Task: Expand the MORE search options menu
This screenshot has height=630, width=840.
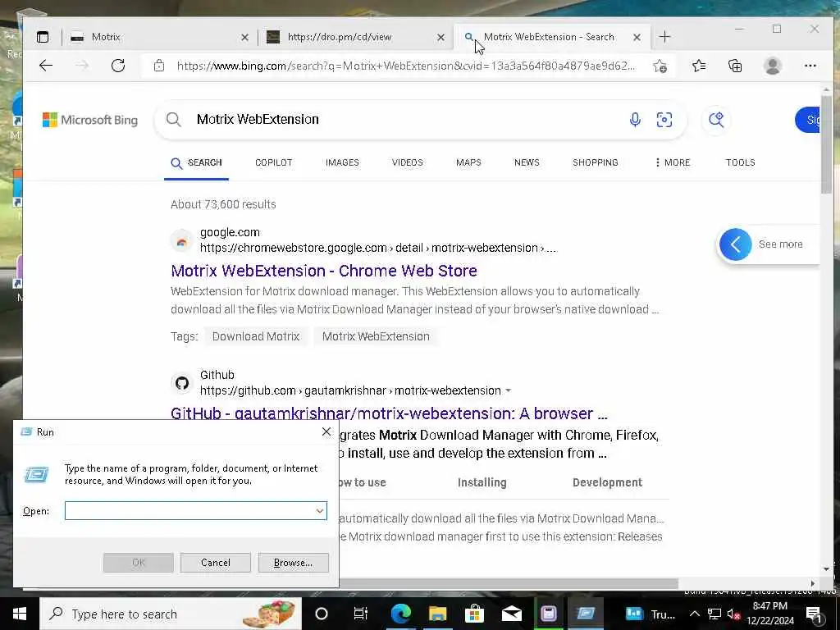Action: (673, 162)
